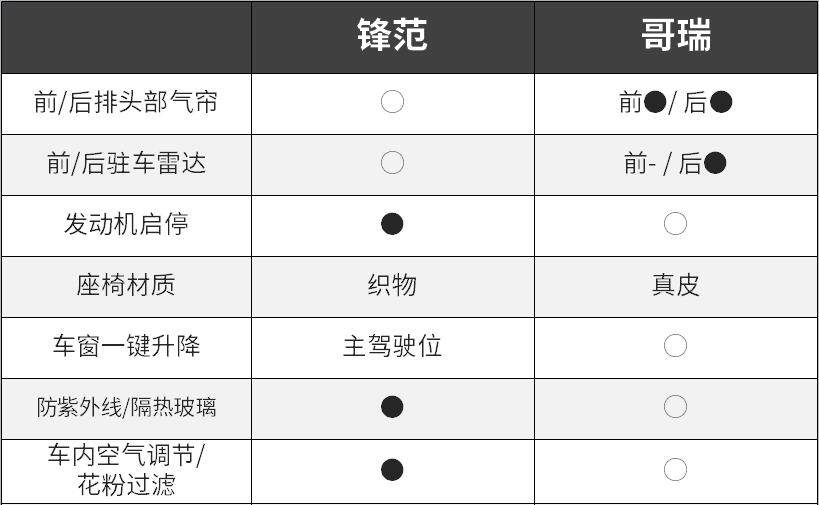Click 锋范's filled dot for 防紫外线/隔热玻璃
This screenshot has width=819, height=505.
[x=392, y=407]
